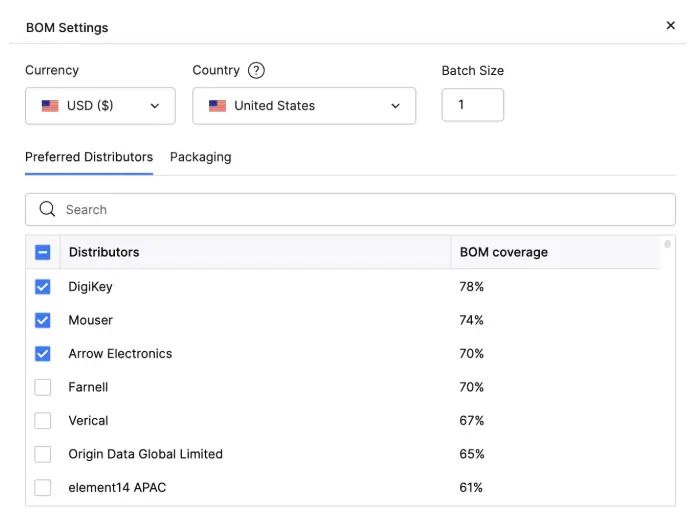Toggle the select-all Distributors header checkbox
The height and width of the screenshot is (515, 694).
pos(42,252)
